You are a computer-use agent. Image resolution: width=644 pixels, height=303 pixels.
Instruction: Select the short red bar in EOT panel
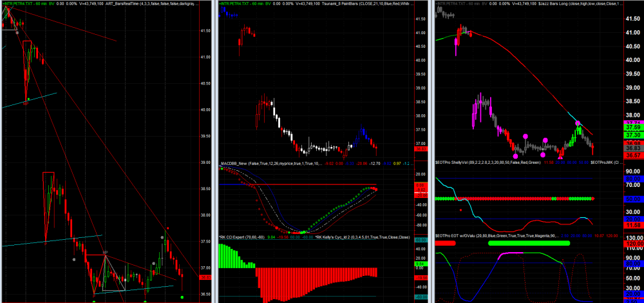444,243
